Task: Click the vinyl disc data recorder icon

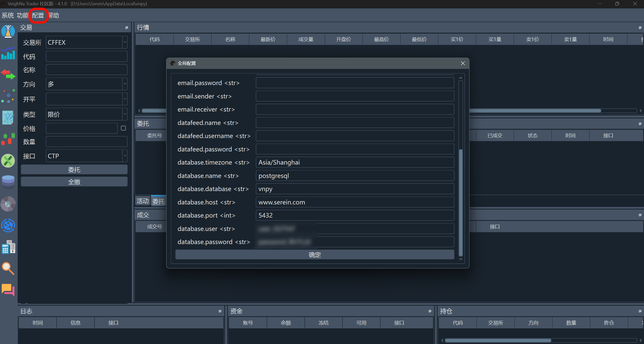Action: [8, 204]
